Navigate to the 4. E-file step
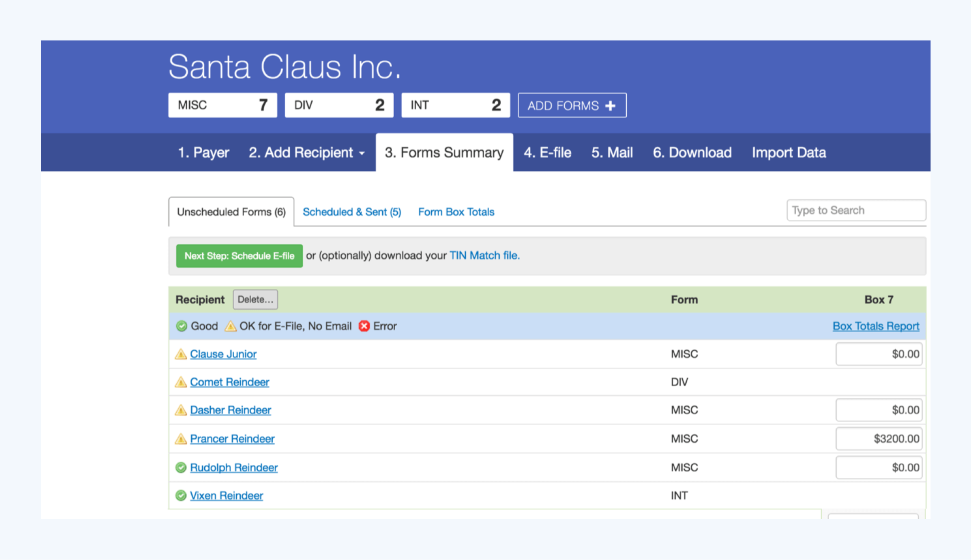This screenshot has width=971, height=560. click(547, 153)
